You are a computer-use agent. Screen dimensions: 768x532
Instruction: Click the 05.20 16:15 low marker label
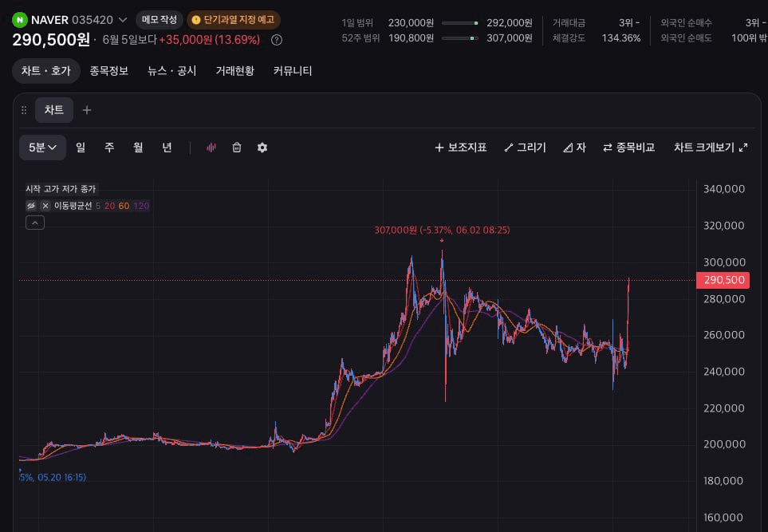coord(53,477)
